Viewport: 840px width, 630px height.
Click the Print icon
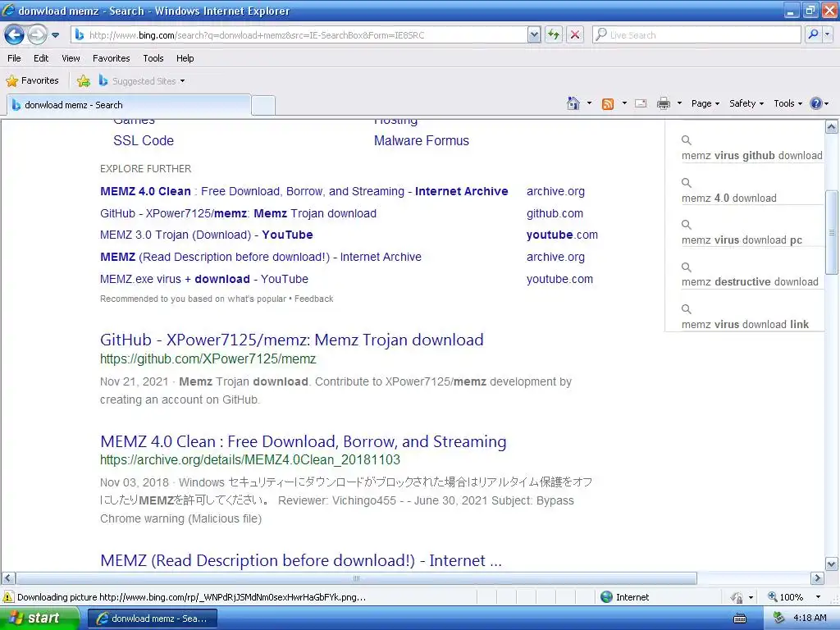(x=663, y=103)
